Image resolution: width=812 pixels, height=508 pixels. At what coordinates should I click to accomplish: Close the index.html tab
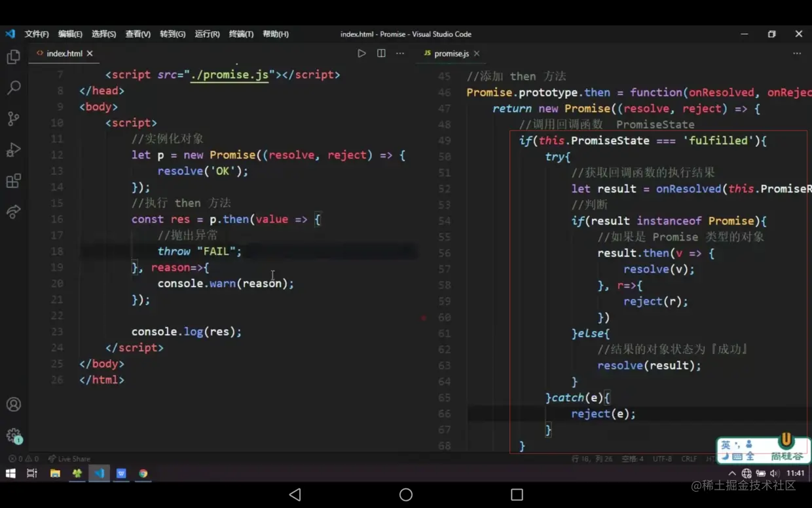coord(90,54)
